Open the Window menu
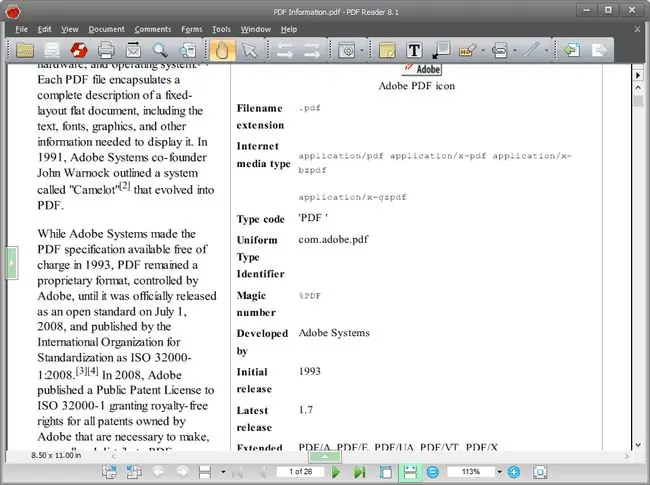This screenshot has height=485, width=650. [x=256, y=29]
